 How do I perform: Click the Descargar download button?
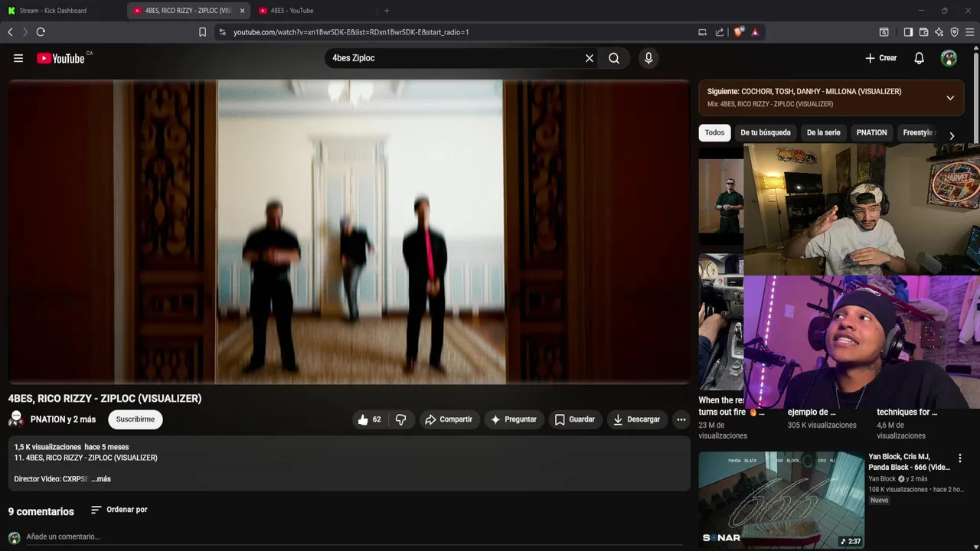[x=636, y=419]
